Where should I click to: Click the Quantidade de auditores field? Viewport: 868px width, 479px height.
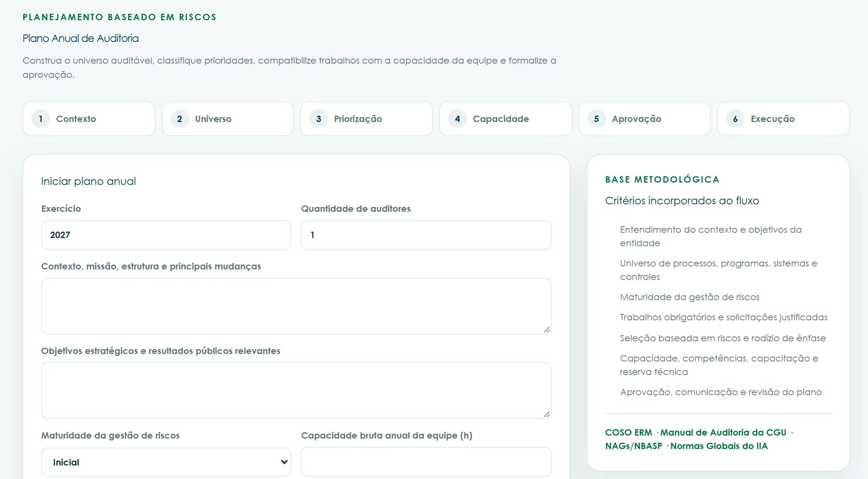(426, 235)
